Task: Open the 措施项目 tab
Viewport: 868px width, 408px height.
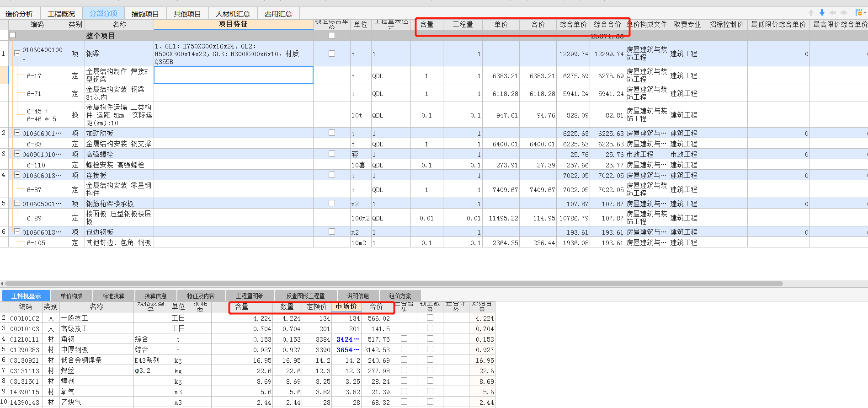Action: click(145, 14)
